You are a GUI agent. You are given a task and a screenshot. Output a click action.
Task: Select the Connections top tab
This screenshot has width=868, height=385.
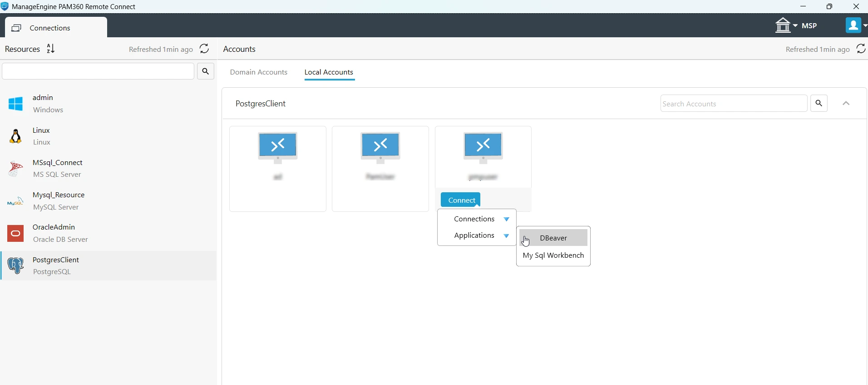[56, 27]
